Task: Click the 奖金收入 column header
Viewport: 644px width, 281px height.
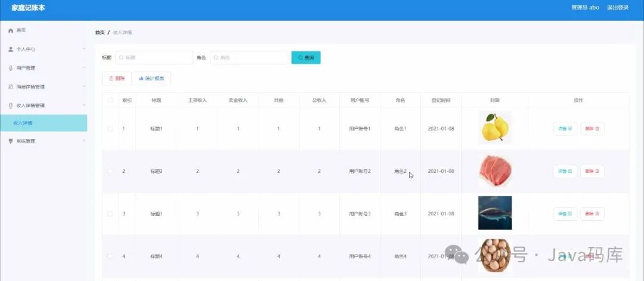Action: click(238, 100)
